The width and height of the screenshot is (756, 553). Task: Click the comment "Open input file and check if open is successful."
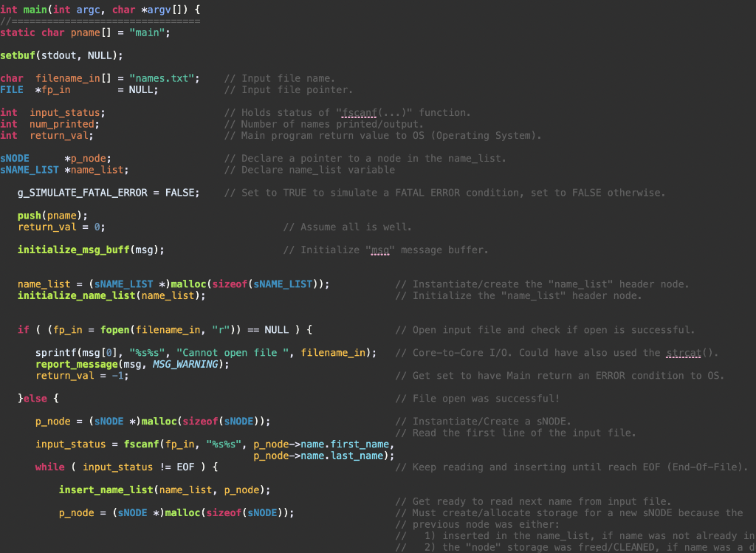546,330
